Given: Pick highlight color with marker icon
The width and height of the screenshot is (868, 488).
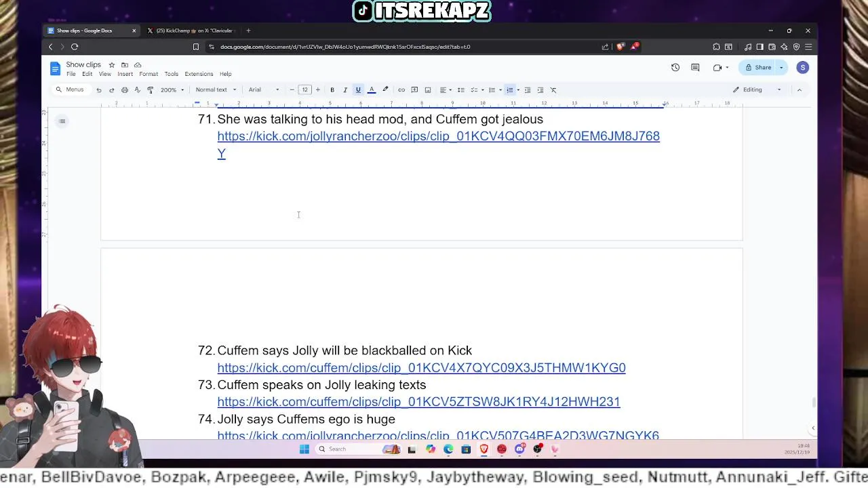Looking at the screenshot, I should [385, 90].
